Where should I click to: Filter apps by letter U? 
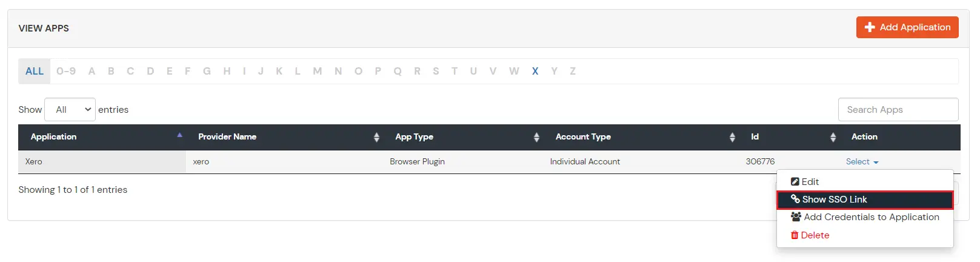(x=473, y=71)
